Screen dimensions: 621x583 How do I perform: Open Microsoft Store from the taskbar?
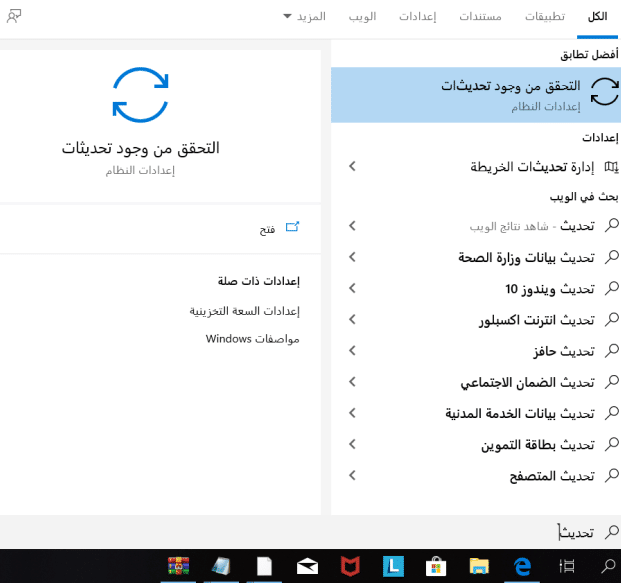coord(436,566)
